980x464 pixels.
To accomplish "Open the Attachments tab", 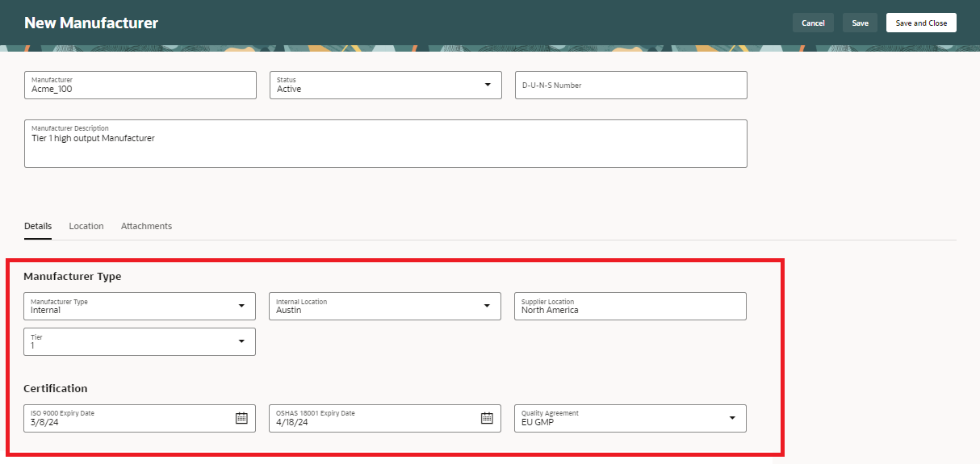I will pos(146,226).
